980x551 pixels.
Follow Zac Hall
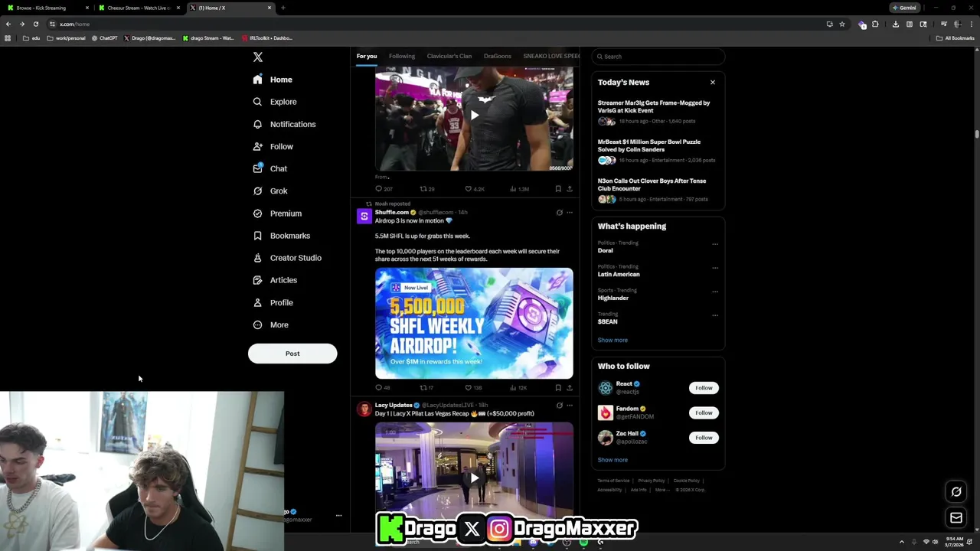pos(704,438)
